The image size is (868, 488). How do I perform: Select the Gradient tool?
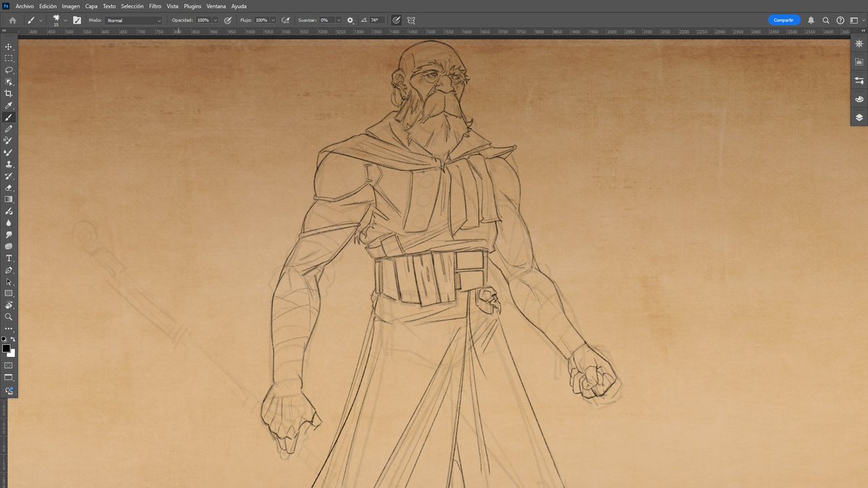click(9, 199)
